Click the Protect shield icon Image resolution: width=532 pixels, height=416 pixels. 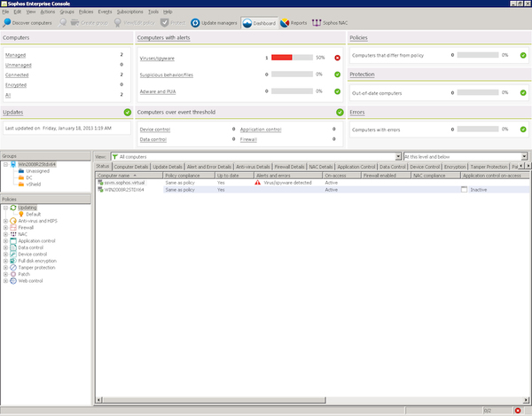click(x=165, y=23)
